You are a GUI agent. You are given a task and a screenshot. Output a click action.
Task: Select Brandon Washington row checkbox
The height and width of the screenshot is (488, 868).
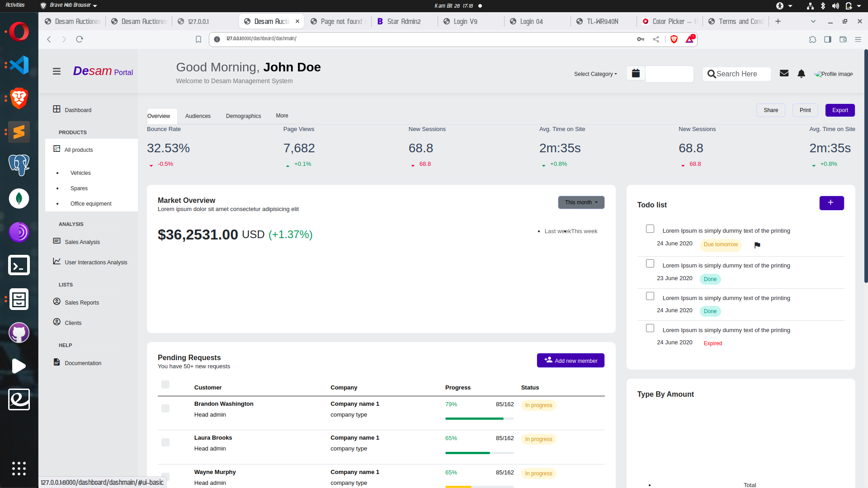tap(165, 408)
